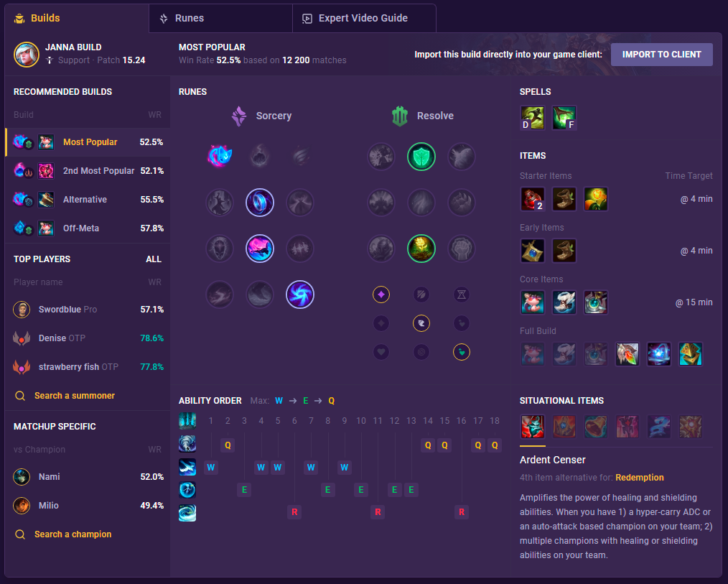Viewport: 728px width, 584px height.
Task: Click Search a champion link
Action: pos(73,534)
